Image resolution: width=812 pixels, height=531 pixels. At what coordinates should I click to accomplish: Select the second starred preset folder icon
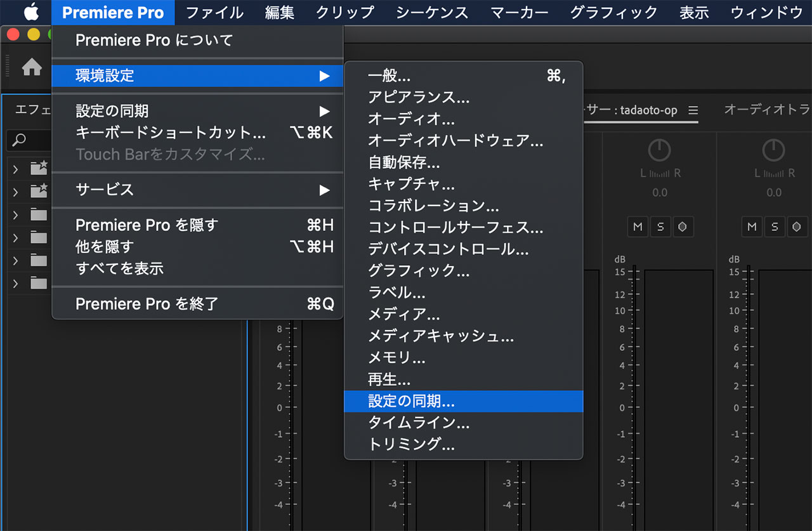click(39, 190)
